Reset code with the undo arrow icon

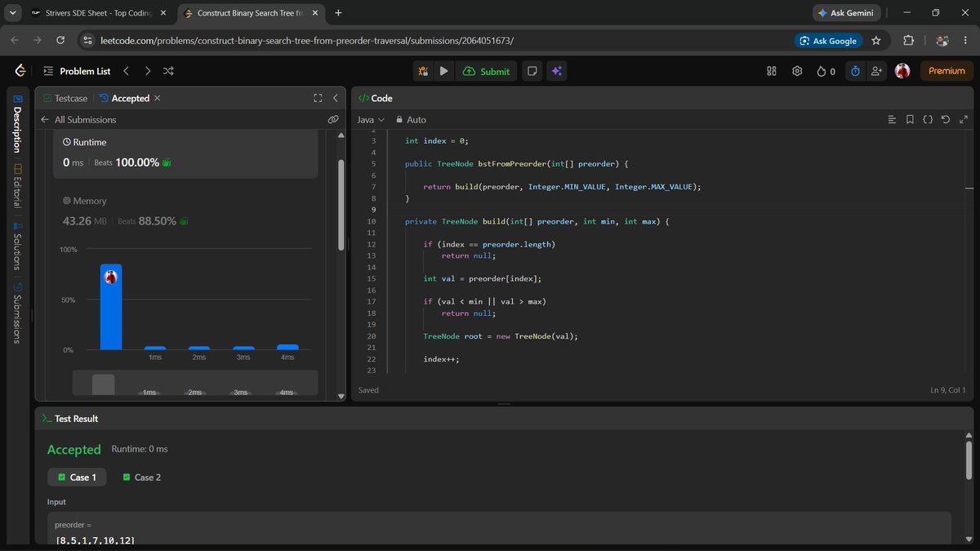coord(946,119)
